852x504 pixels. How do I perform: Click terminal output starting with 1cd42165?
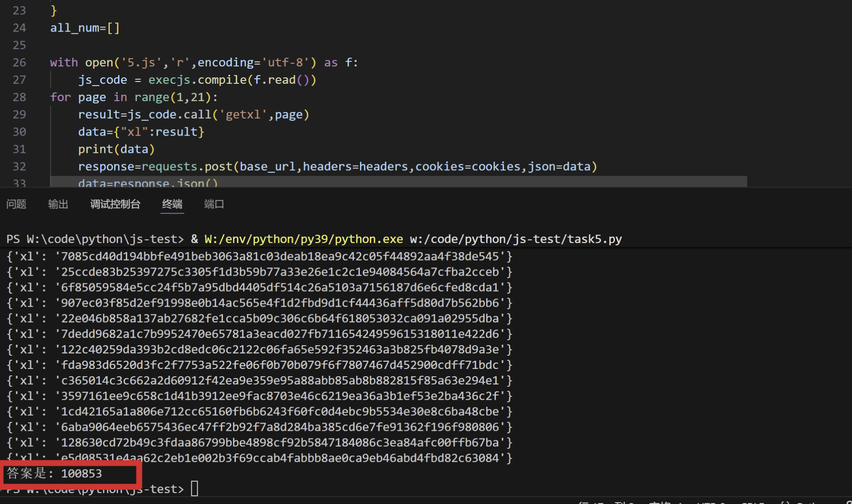(x=259, y=412)
